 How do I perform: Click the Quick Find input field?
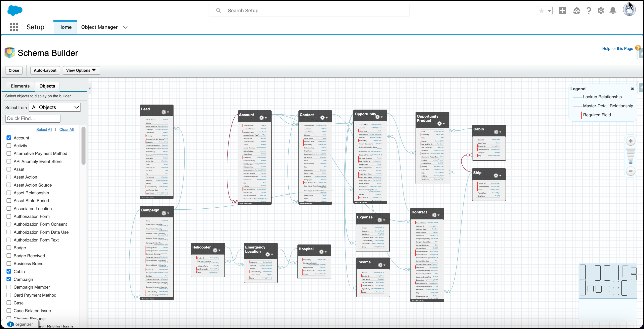[x=33, y=119]
